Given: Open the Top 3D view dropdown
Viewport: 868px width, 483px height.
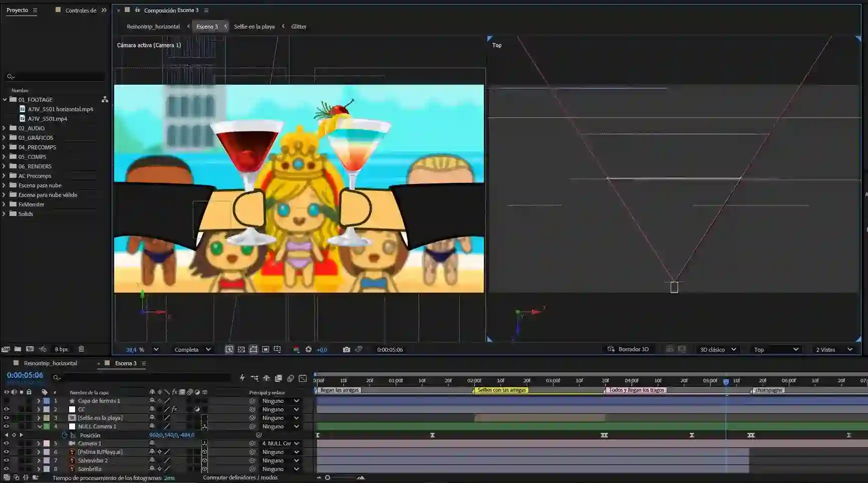Looking at the screenshot, I should point(776,350).
